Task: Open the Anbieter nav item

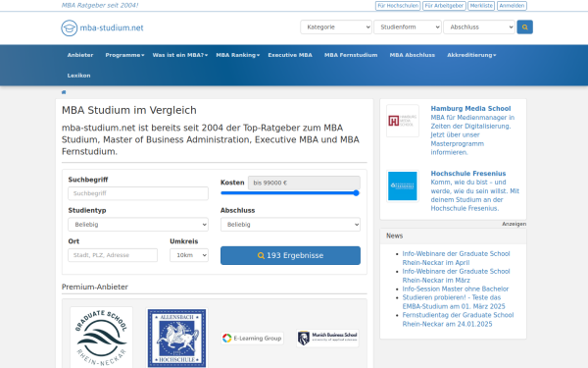Action: (x=80, y=55)
